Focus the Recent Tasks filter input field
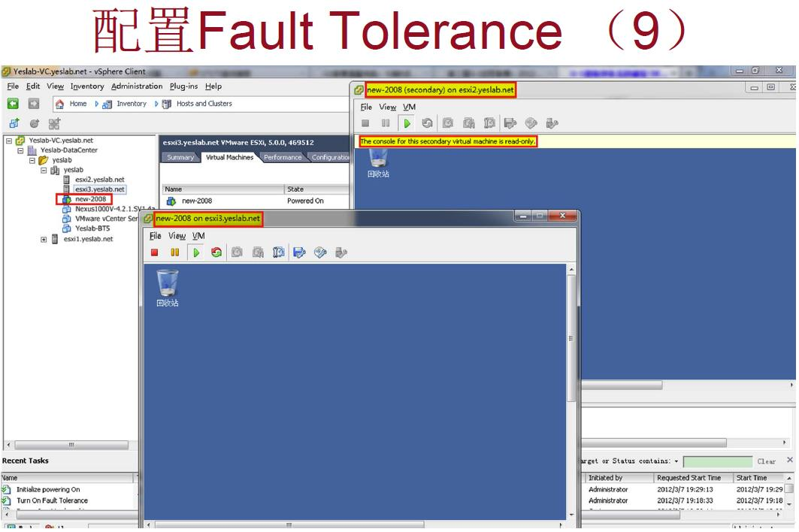 (x=718, y=461)
